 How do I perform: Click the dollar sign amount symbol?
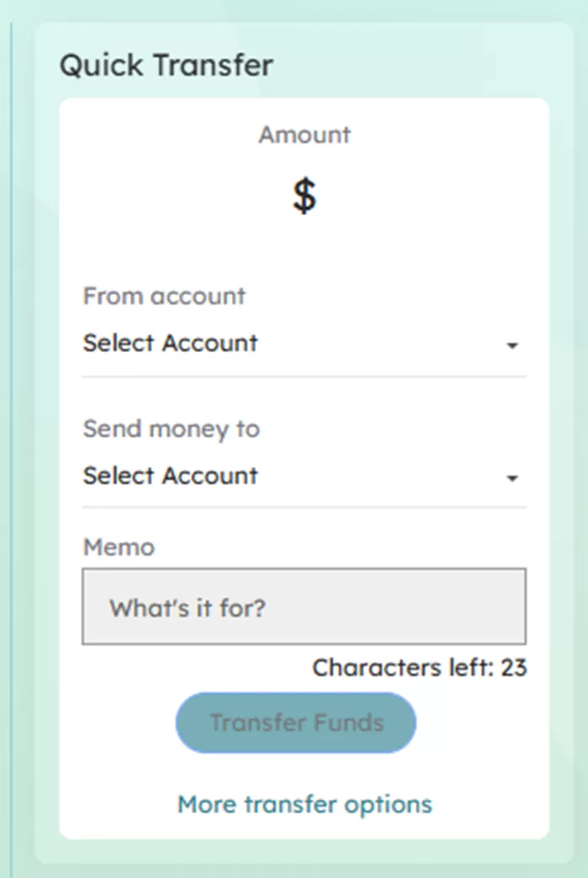tap(305, 195)
